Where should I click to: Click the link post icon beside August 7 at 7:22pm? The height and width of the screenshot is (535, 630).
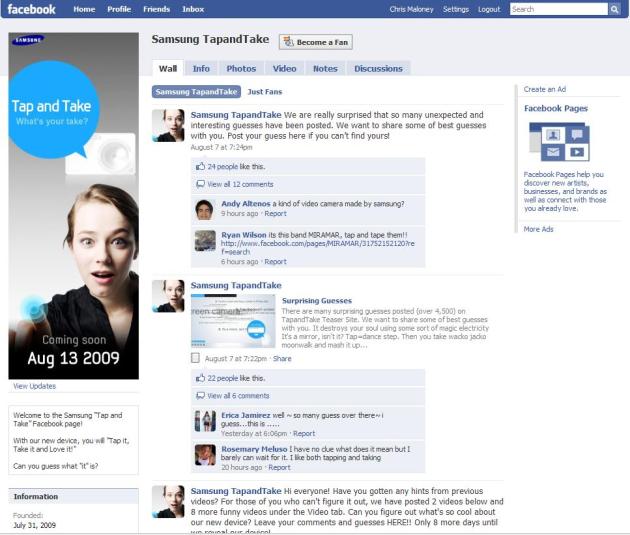pyautogui.click(x=195, y=358)
